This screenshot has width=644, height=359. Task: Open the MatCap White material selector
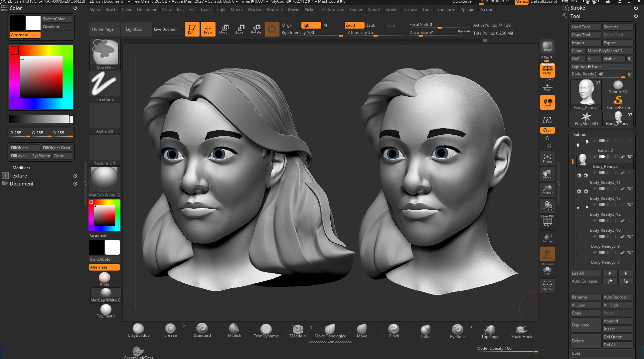pyautogui.click(x=104, y=182)
